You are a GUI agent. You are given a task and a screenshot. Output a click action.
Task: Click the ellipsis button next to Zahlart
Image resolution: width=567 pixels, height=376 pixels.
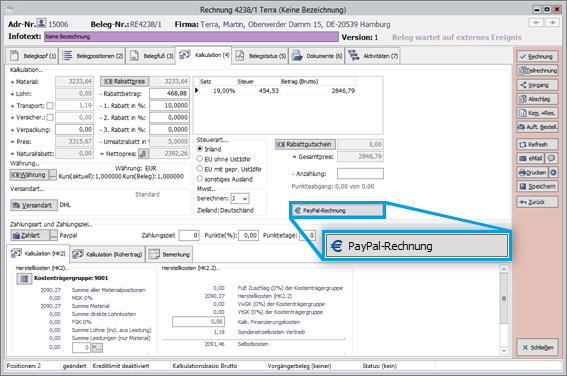(x=54, y=235)
